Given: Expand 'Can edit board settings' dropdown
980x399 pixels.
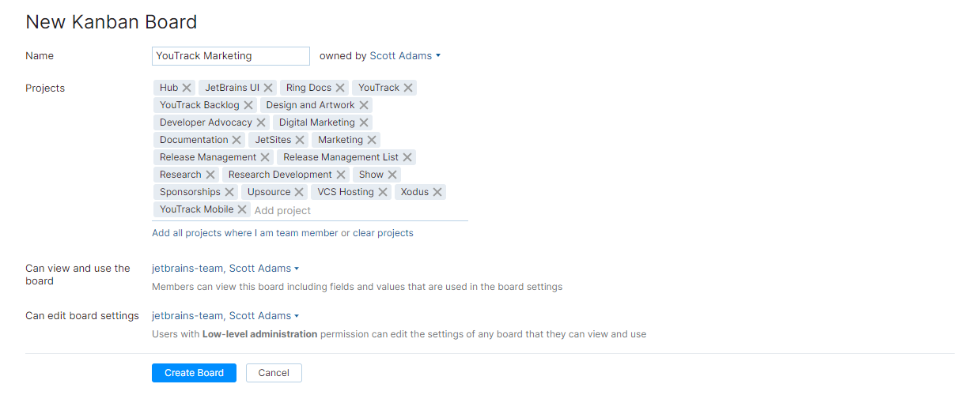Looking at the screenshot, I should pyautogui.click(x=225, y=316).
